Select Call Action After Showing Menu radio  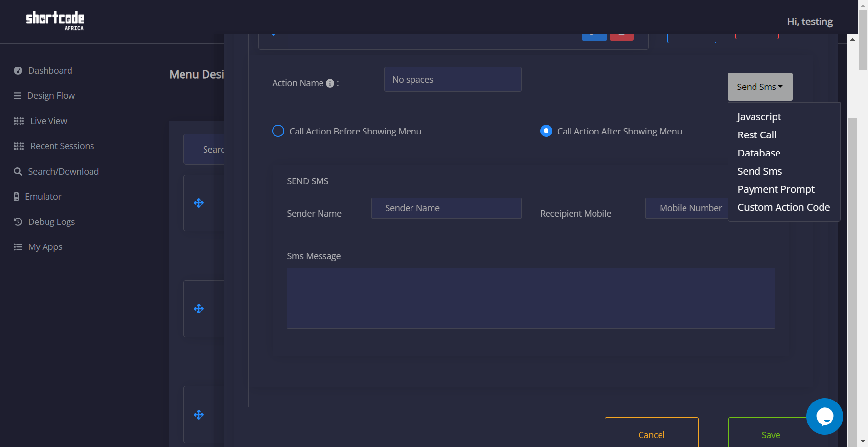click(x=546, y=131)
